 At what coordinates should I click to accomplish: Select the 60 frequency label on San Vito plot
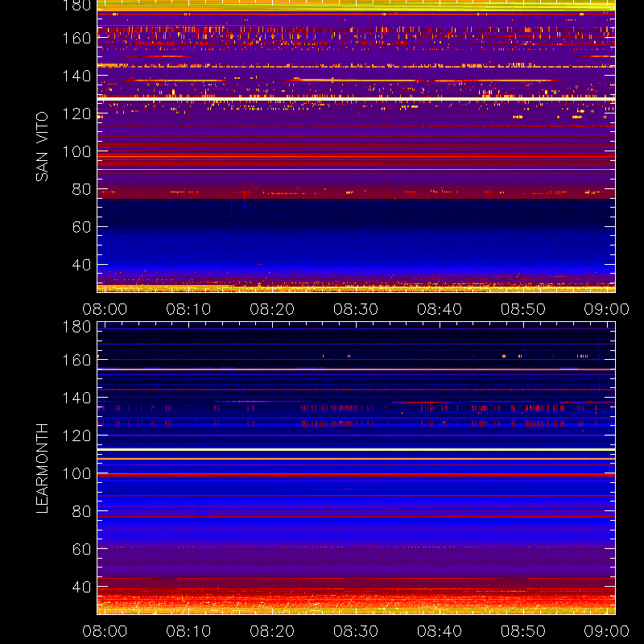click(81, 227)
